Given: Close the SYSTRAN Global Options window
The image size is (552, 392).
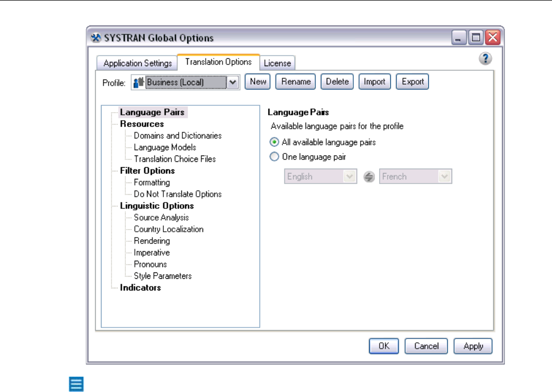Looking at the screenshot, I should coord(493,38).
